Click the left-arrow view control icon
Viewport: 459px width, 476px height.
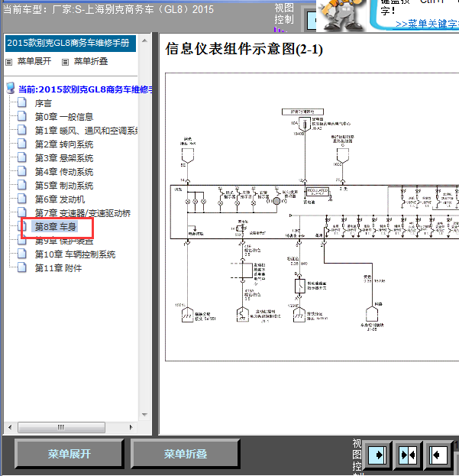click(x=438, y=455)
